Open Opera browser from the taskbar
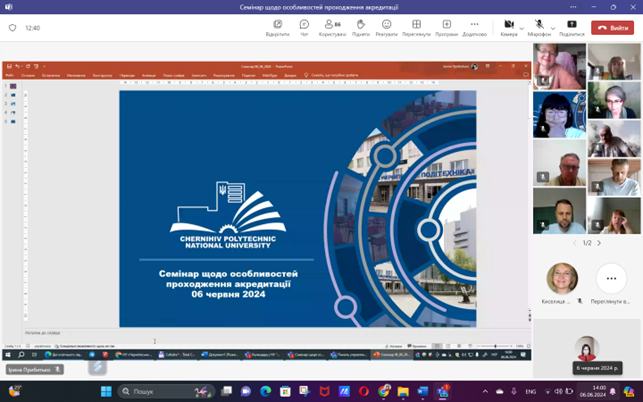Screen dimensions: 643x402 [x=364, y=391]
